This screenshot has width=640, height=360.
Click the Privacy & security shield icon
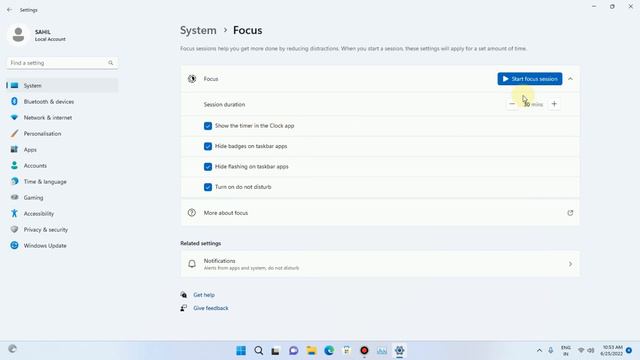pyautogui.click(x=14, y=229)
